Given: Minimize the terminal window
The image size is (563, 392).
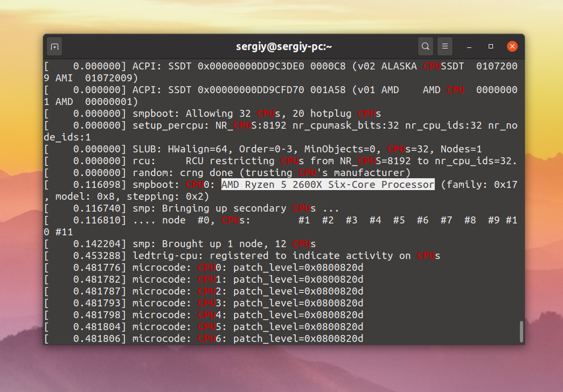Looking at the screenshot, I should [469, 47].
